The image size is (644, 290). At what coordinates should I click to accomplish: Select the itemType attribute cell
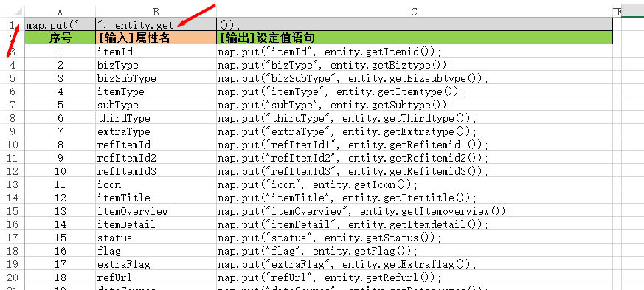pos(156,92)
